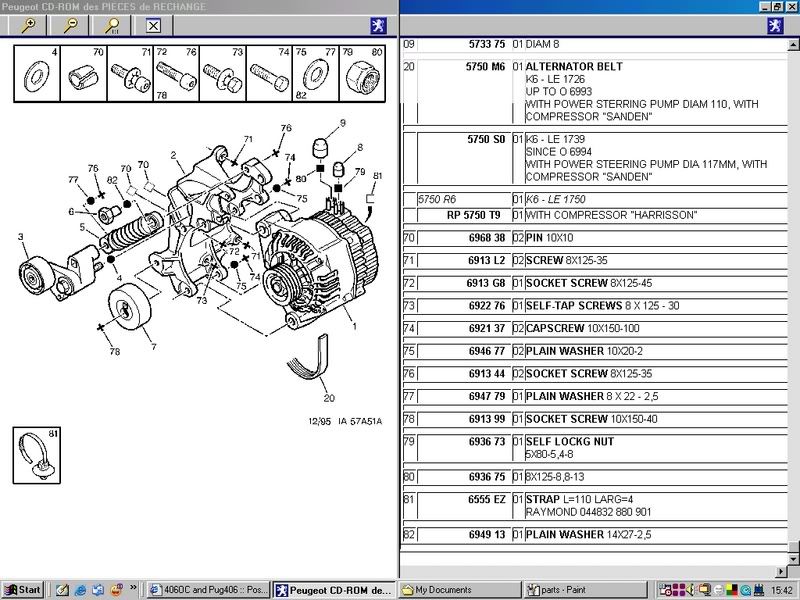This screenshot has height=600, width=800.
Task: Click the boxed X icon in diagram toolbar
Action: coord(153,26)
